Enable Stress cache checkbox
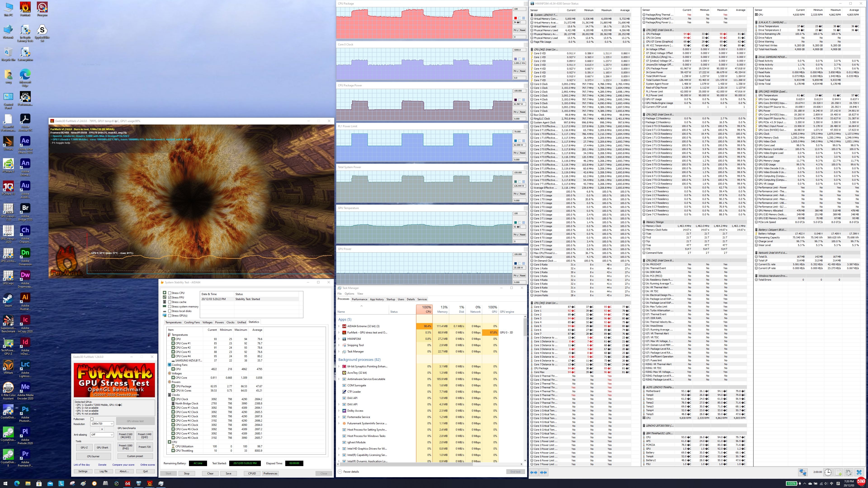868x488 pixels. point(170,302)
